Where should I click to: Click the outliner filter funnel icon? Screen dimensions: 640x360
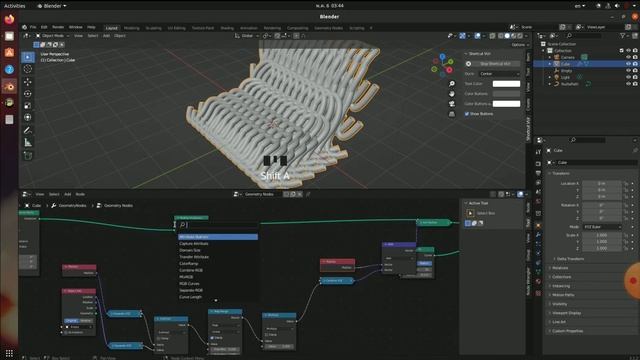(623, 36)
